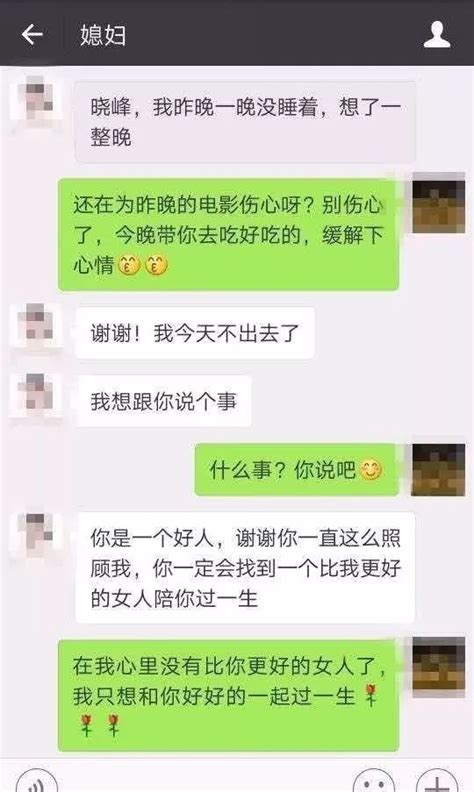Tap avatar beside 谢谢!我今天不出去了
This screenshot has height=792, width=474.
click(36, 325)
